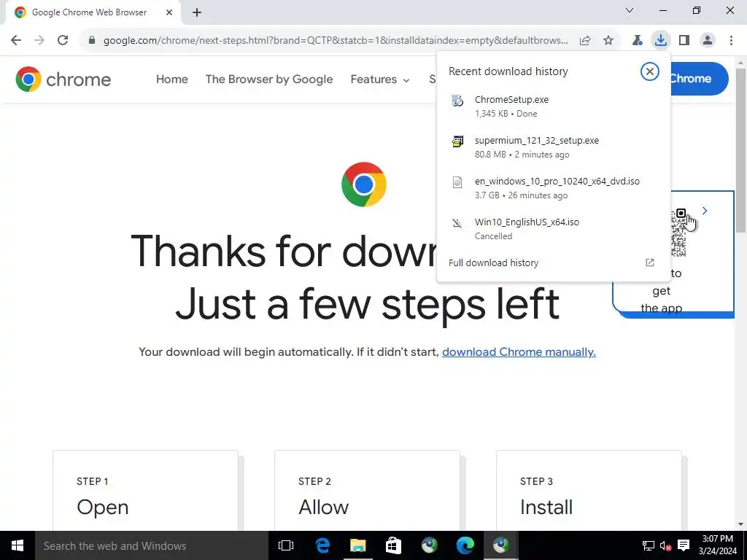Click the lock icon in the address bar
Image resolution: width=747 pixels, height=560 pixels.
(92, 40)
